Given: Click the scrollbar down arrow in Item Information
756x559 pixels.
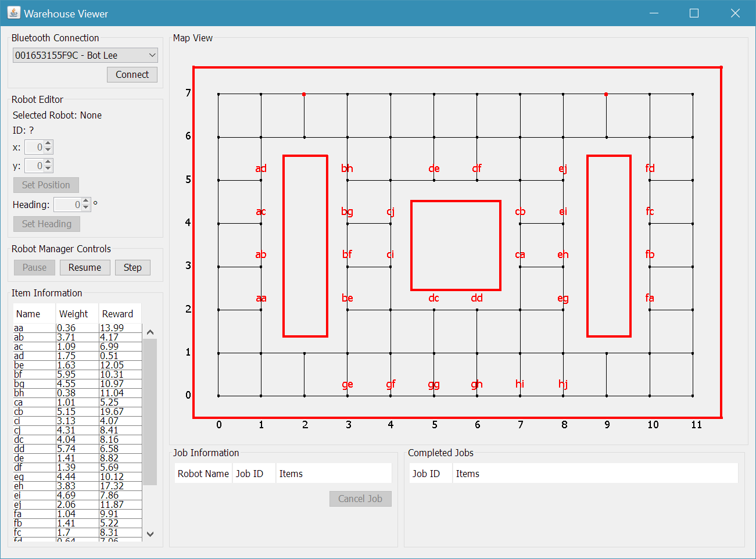Looking at the screenshot, I should [150, 533].
